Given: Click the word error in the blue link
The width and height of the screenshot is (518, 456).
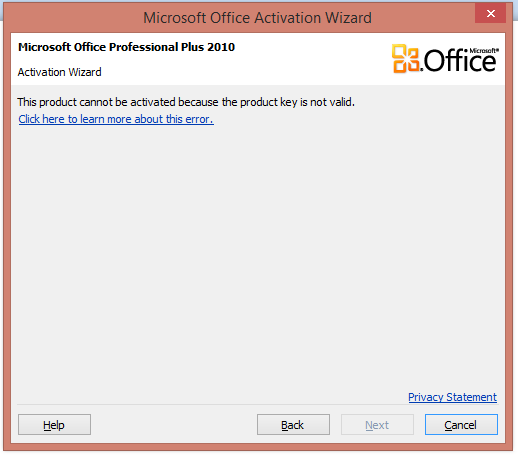Looking at the screenshot, I should point(199,119).
